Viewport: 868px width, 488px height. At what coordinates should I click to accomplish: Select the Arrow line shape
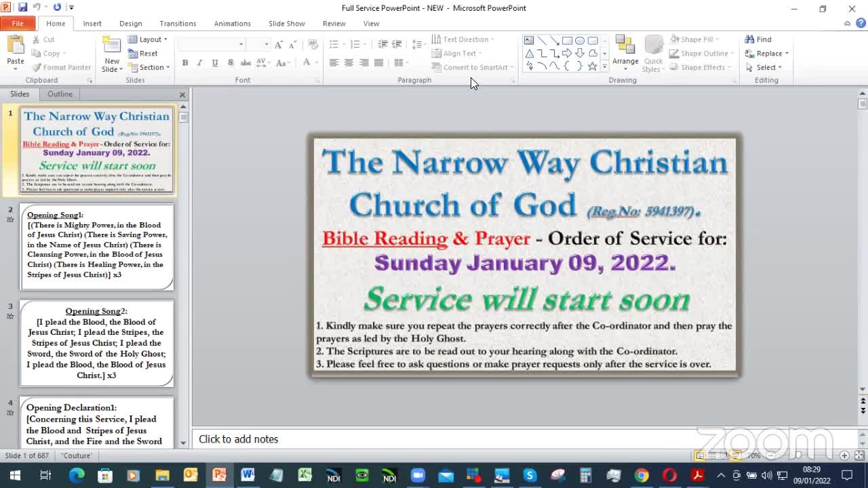click(554, 40)
